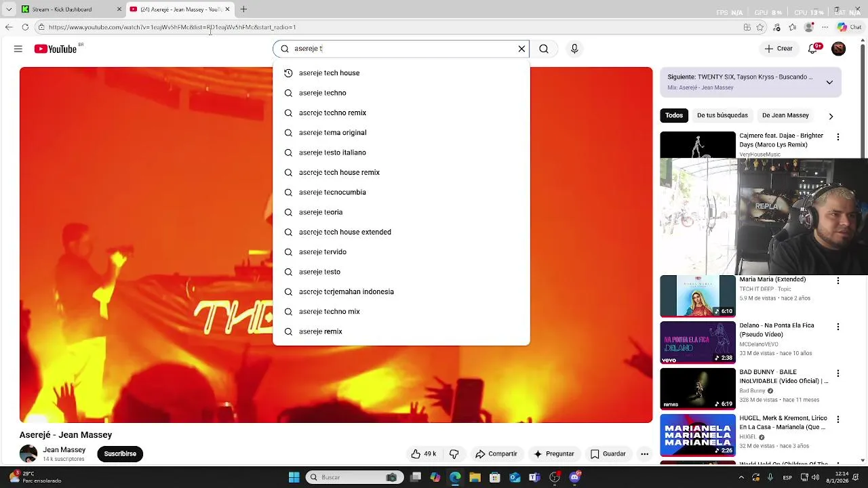Start voice search with the microphone
Viewport: 868px width, 488px height.
tap(574, 49)
